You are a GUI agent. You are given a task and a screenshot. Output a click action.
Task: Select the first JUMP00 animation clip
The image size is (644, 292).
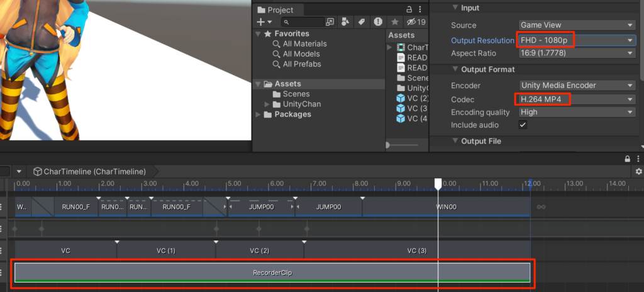click(x=261, y=207)
